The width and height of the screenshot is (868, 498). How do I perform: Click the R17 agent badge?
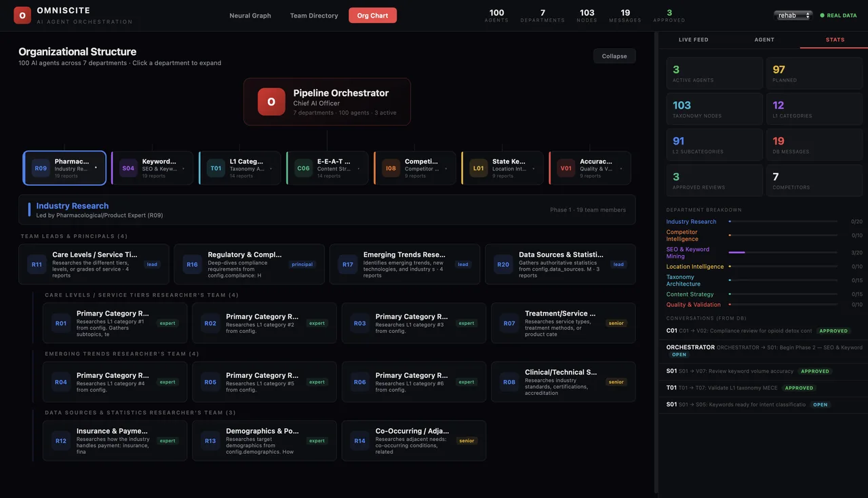pos(348,265)
